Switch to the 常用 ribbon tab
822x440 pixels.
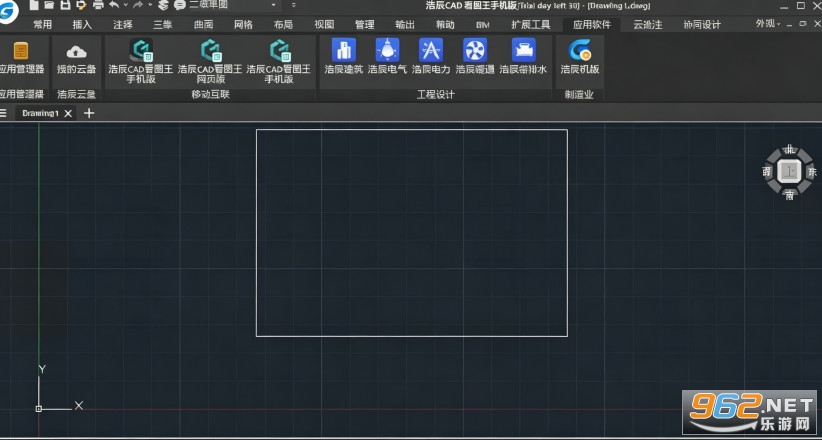[x=43, y=25]
